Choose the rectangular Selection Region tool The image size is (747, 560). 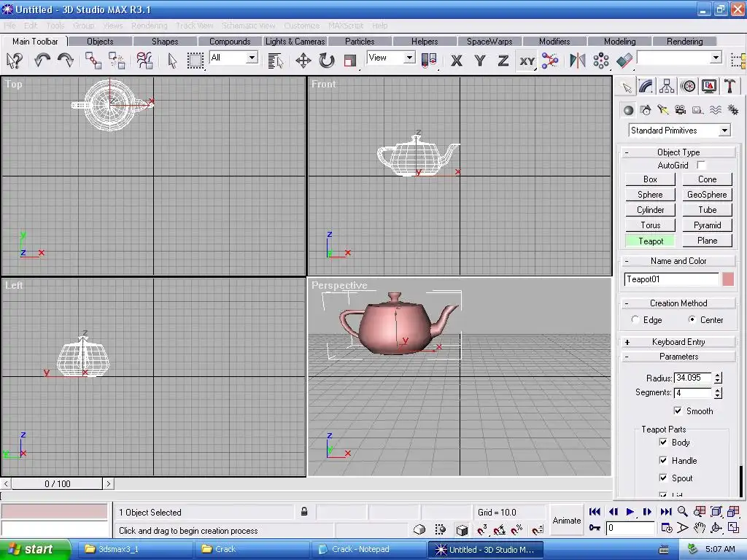coord(195,61)
